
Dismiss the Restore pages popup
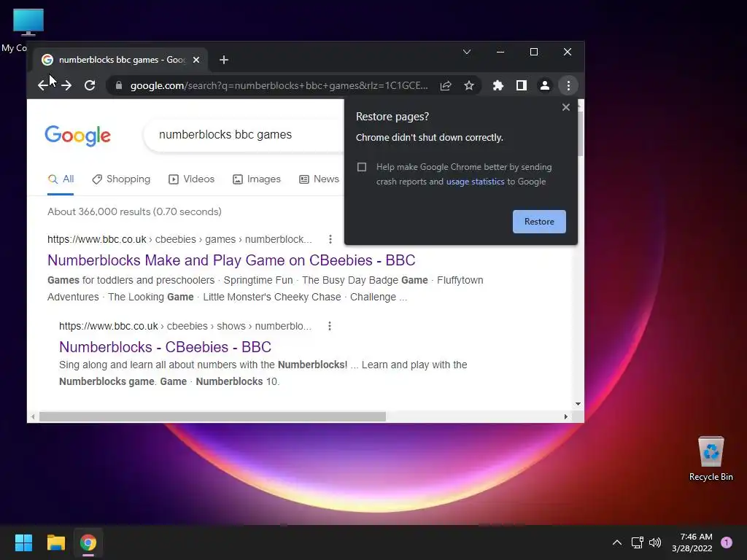(565, 107)
